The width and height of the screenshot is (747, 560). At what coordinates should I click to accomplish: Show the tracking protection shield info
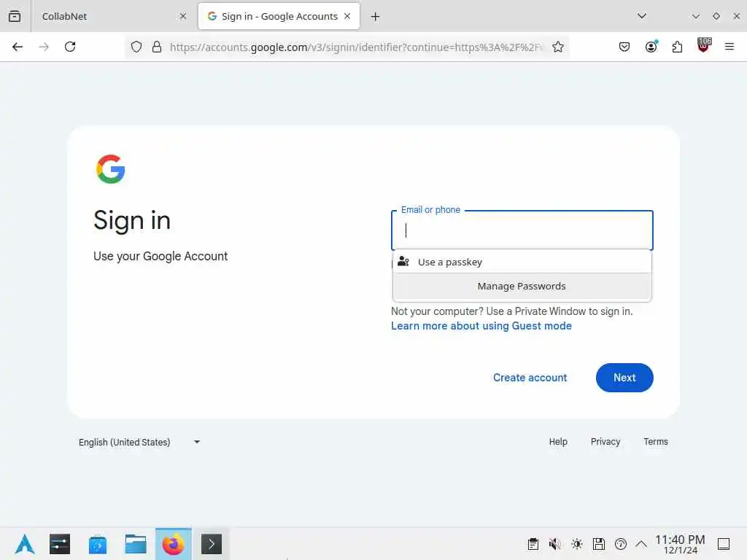pyautogui.click(x=136, y=47)
